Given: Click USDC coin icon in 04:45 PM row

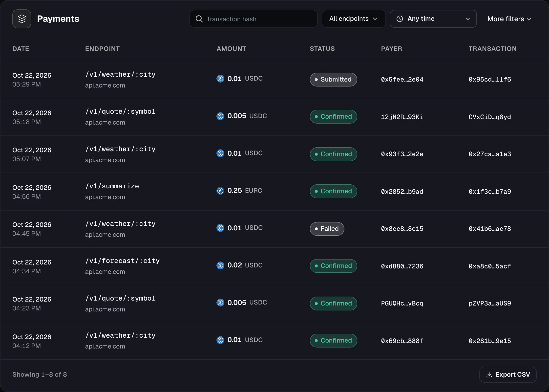Looking at the screenshot, I should coord(220,228).
